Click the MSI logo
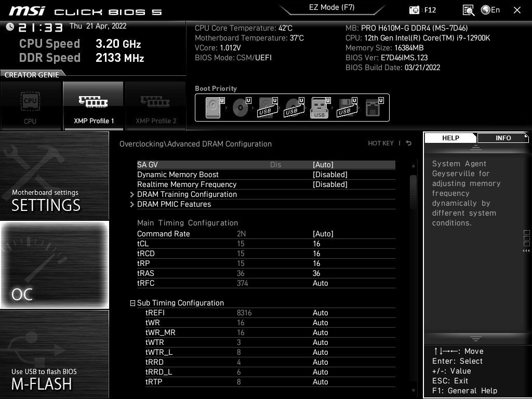Screen dimensions: 532x399 (x=27, y=11)
